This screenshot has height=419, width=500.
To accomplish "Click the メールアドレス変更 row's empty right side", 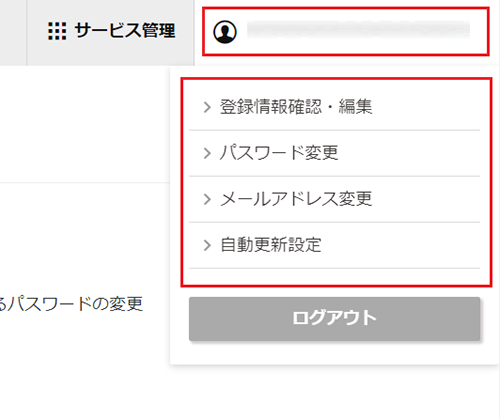I will [426, 199].
